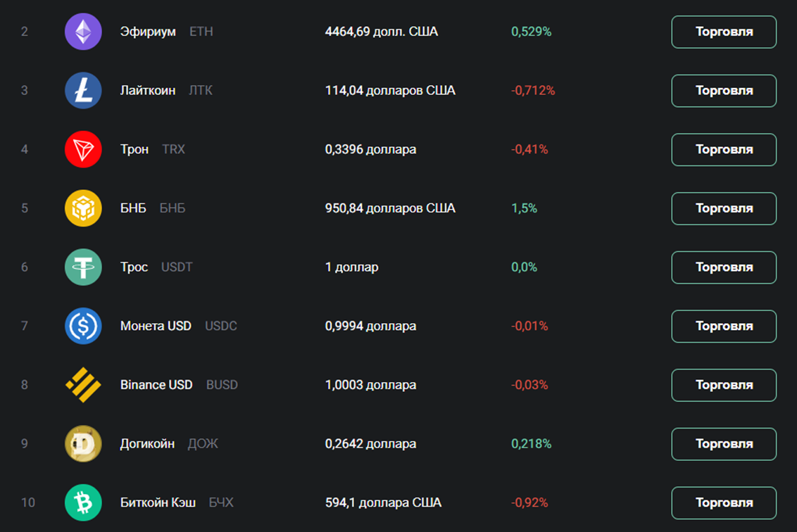Select the USDC ticker symbol
The height and width of the screenshot is (532, 797).
[221, 327]
